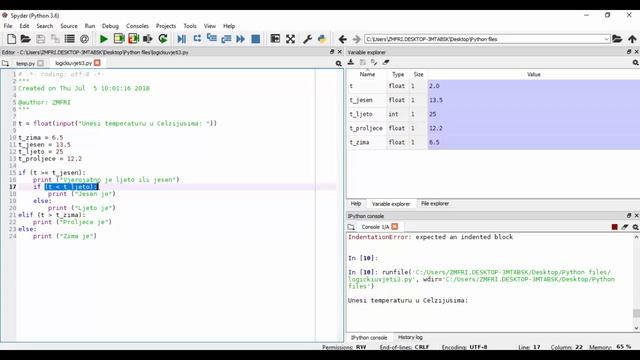Select the t_ljeto value 25 cell
This screenshot has width=640, height=360.
tap(533, 114)
